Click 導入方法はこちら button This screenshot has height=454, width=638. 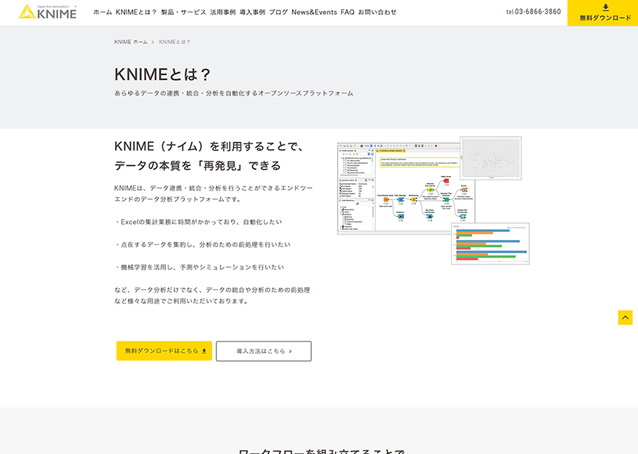pos(264,351)
